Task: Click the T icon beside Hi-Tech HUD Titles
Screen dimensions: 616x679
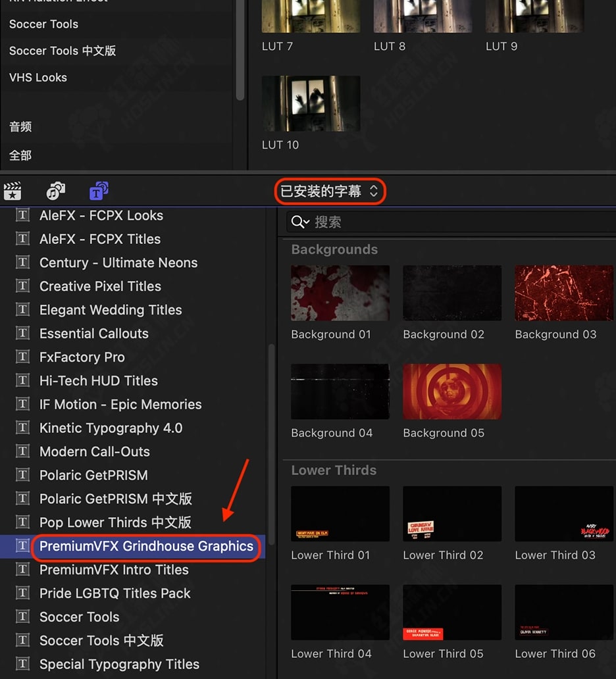Action: [x=22, y=380]
